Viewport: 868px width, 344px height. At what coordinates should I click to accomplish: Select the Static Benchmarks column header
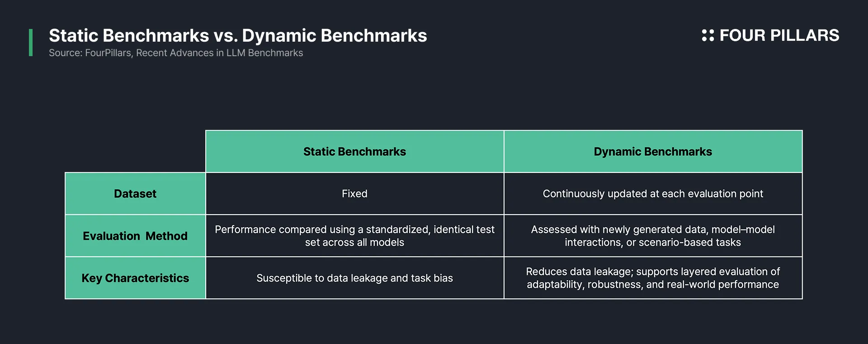pos(355,152)
